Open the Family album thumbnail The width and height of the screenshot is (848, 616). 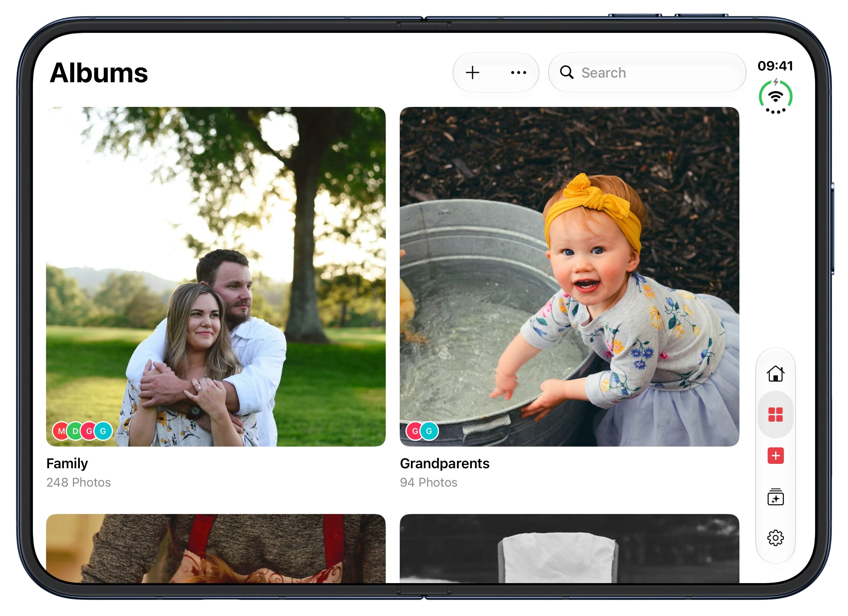(x=216, y=277)
